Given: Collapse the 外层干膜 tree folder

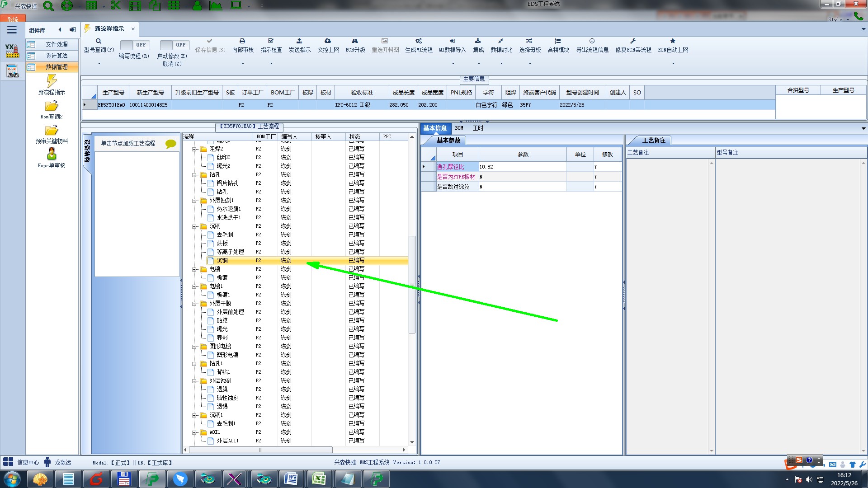Looking at the screenshot, I should 195,304.
